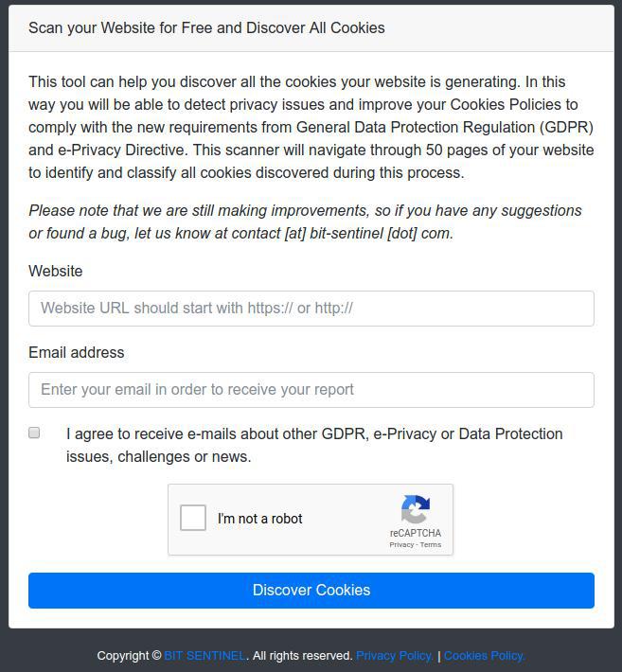The height and width of the screenshot is (672, 622).
Task: Click the Discover Cookies button
Action: click(x=311, y=591)
